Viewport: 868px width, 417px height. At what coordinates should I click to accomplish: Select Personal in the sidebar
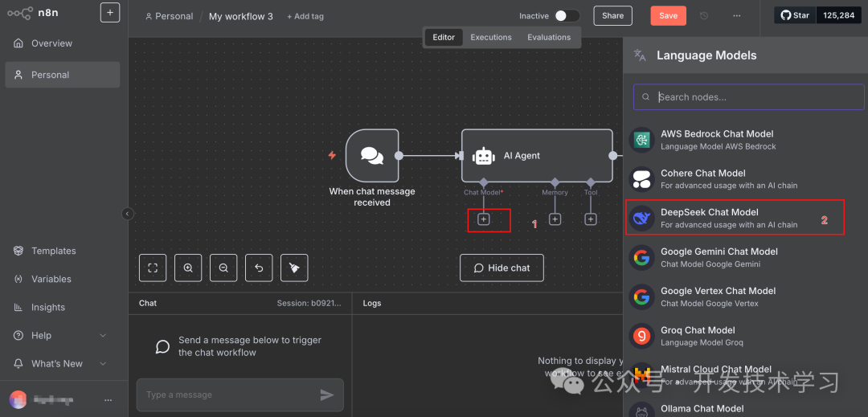click(x=63, y=75)
